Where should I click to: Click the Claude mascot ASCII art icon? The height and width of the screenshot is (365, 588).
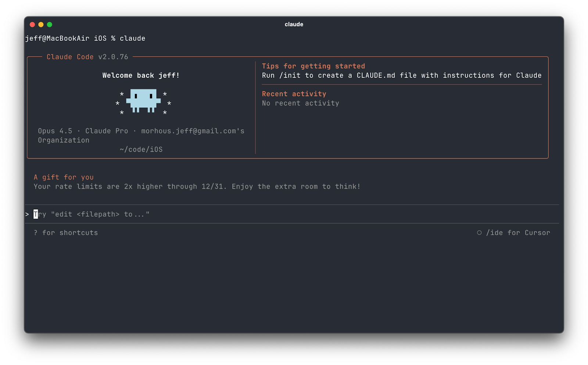[x=143, y=102]
